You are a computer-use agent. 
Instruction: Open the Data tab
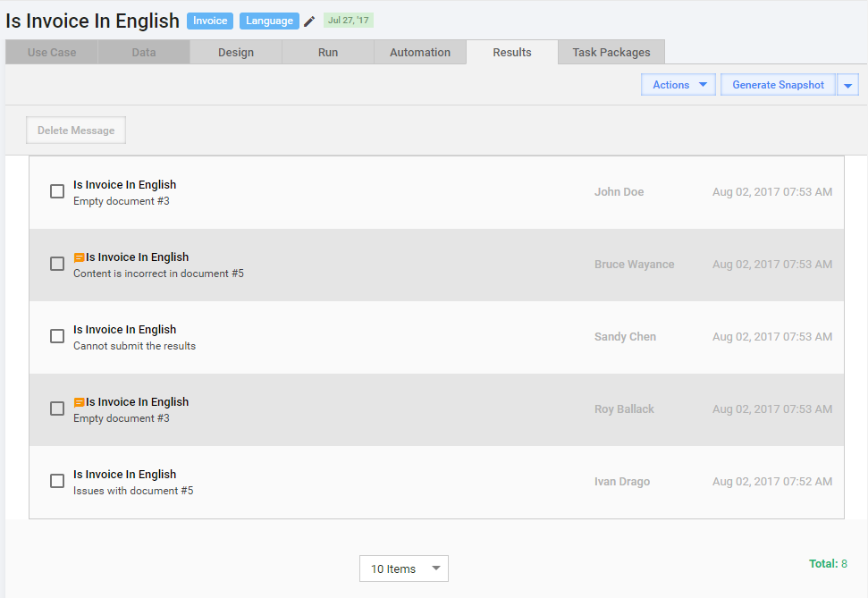tap(144, 52)
